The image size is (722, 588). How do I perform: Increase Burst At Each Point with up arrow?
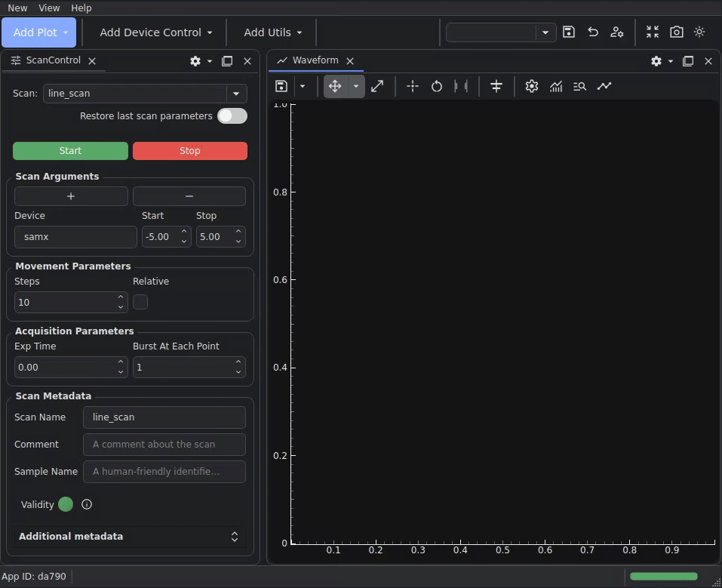(x=238, y=362)
